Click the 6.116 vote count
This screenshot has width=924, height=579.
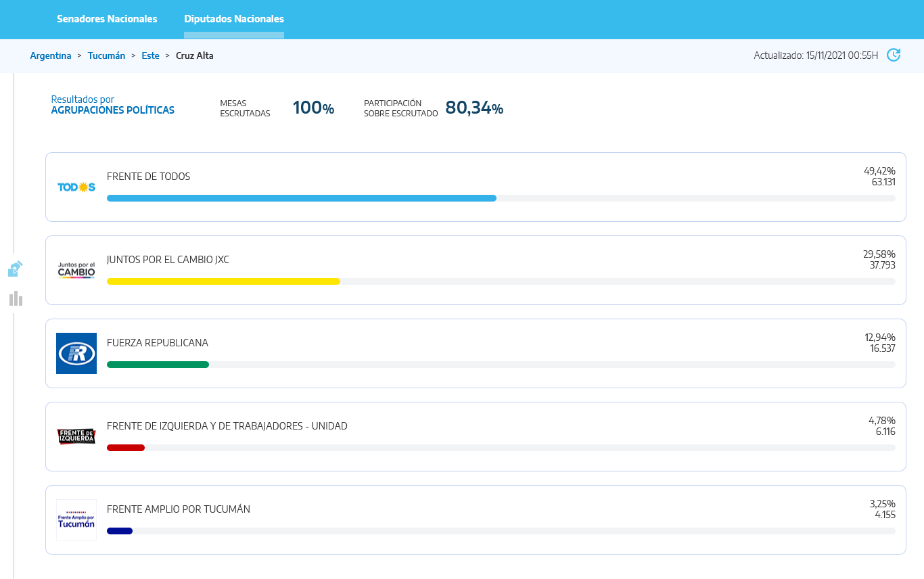885,432
